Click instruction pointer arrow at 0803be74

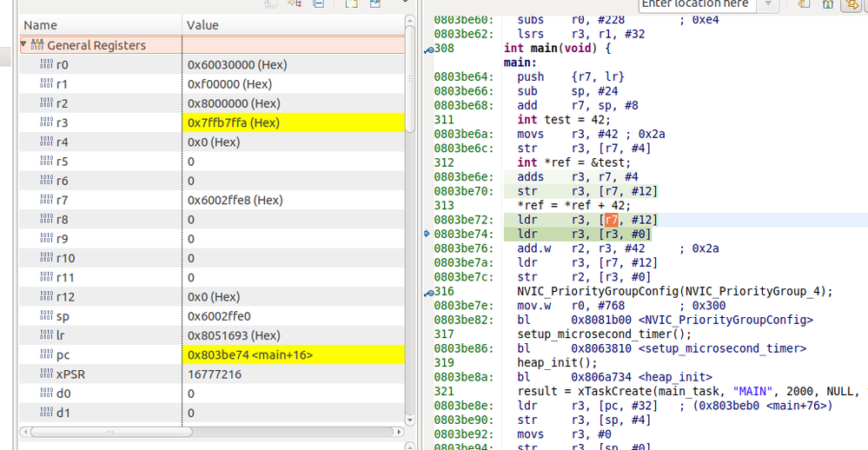[x=427, y=235]
